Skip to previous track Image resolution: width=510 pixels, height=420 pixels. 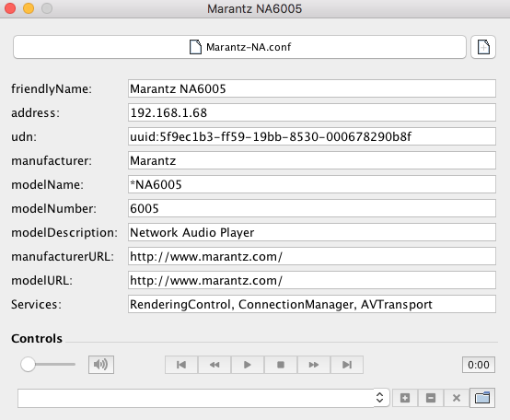coord(181,365)
